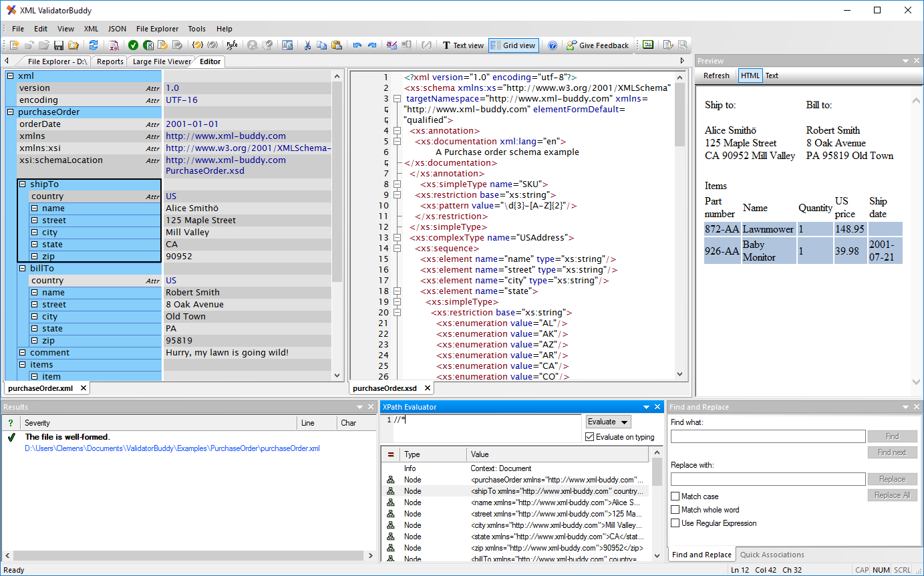Fold xs:annotation at line 4

pyautogui.click(x=397, y=131)
